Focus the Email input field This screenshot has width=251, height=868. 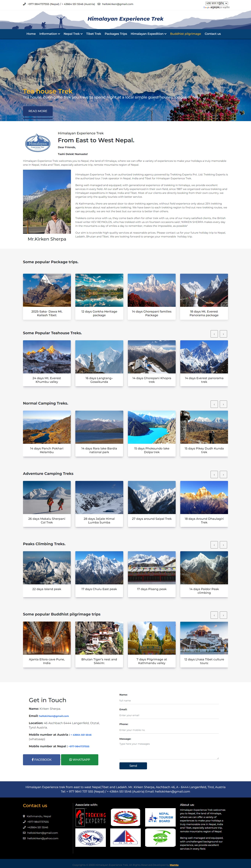pos(169,715)
